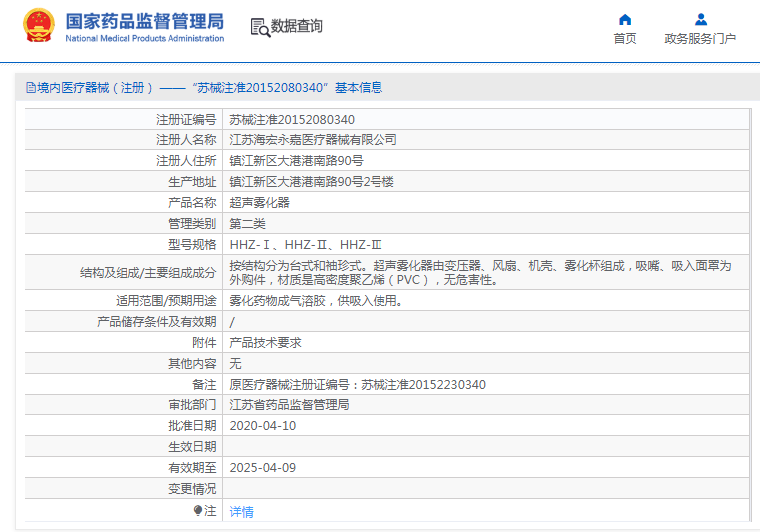Click the 批准日期 row label
Screen dimensions: 760x532
(192, 426)
